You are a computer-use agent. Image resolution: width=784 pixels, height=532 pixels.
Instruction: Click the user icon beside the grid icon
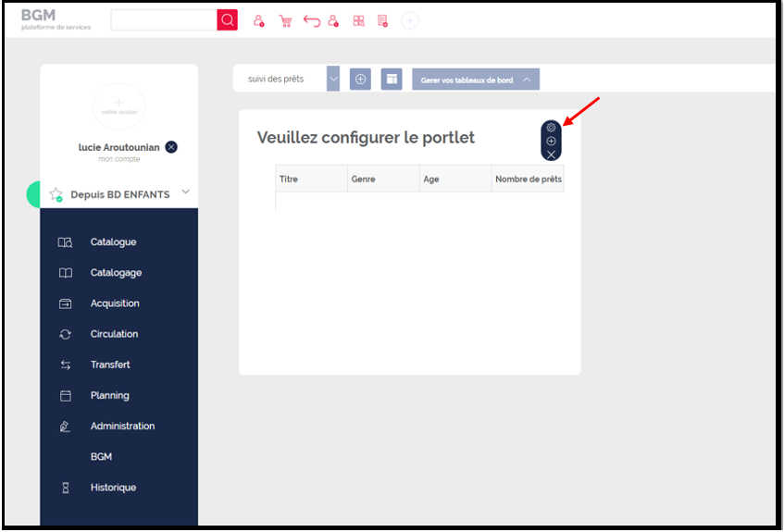[x=333, y=21]
